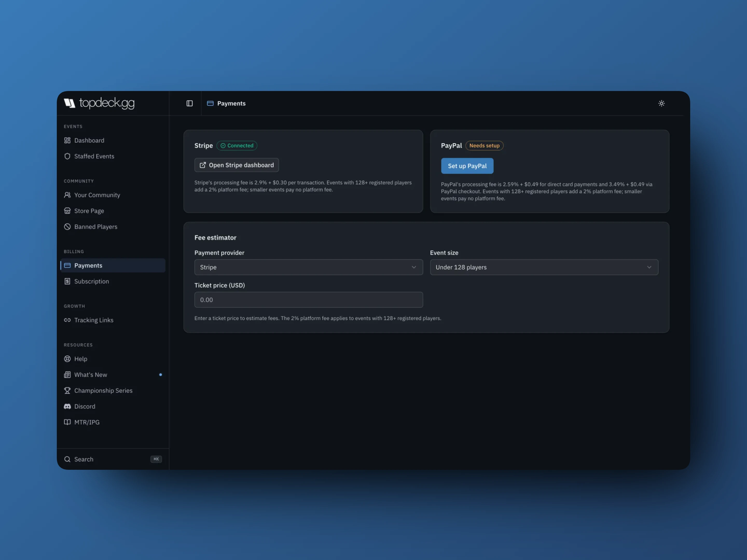Focus the Ticket price input field
This screenshot has height=560, width=747.
(x=308, y=300)
